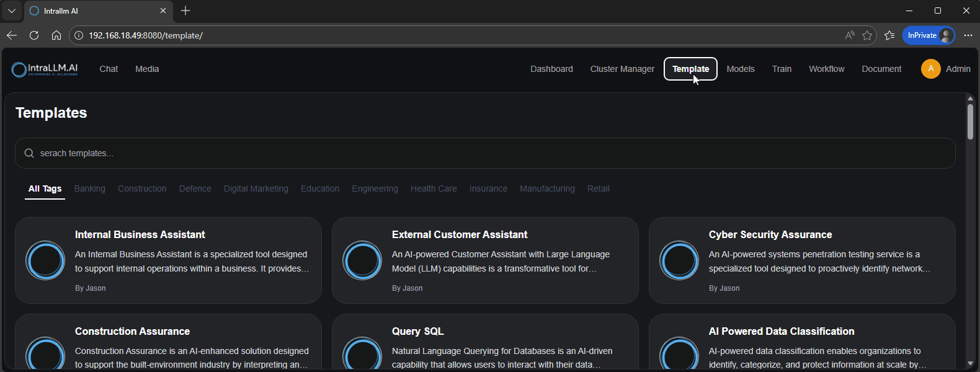The image size is (980, 372).
Task: Filter templates by Education tag
Action: coord(320,188)
